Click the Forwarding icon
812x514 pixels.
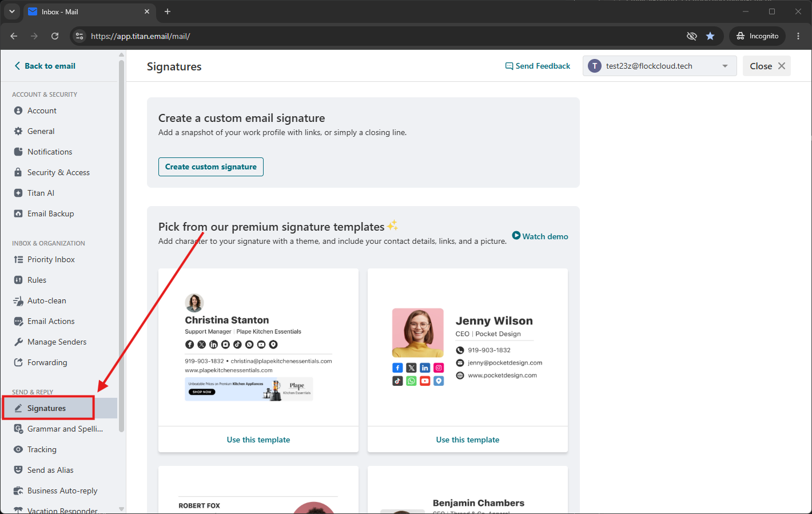[x=18, y=362]
